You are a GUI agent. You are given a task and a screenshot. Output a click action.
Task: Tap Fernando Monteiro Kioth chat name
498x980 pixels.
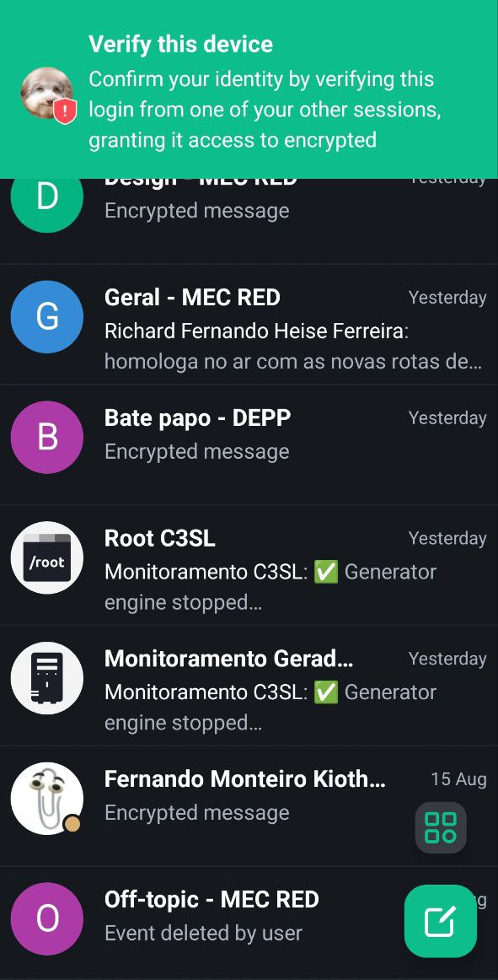245,779
